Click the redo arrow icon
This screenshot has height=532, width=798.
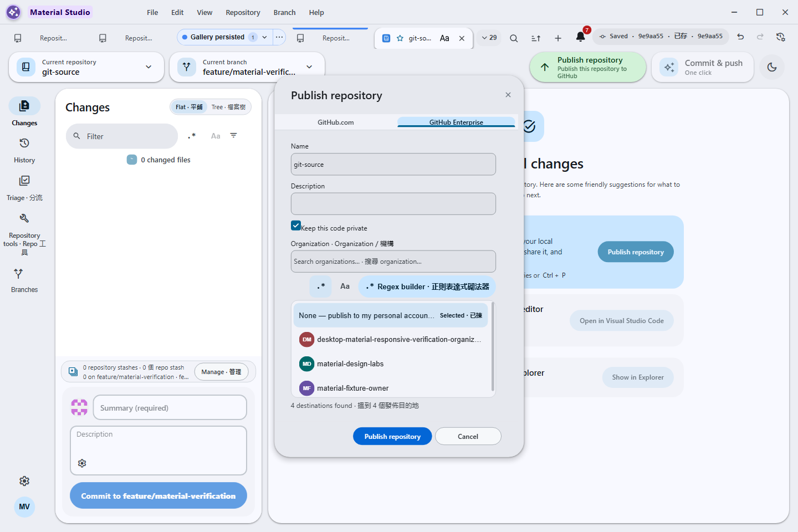coord(760,37)
